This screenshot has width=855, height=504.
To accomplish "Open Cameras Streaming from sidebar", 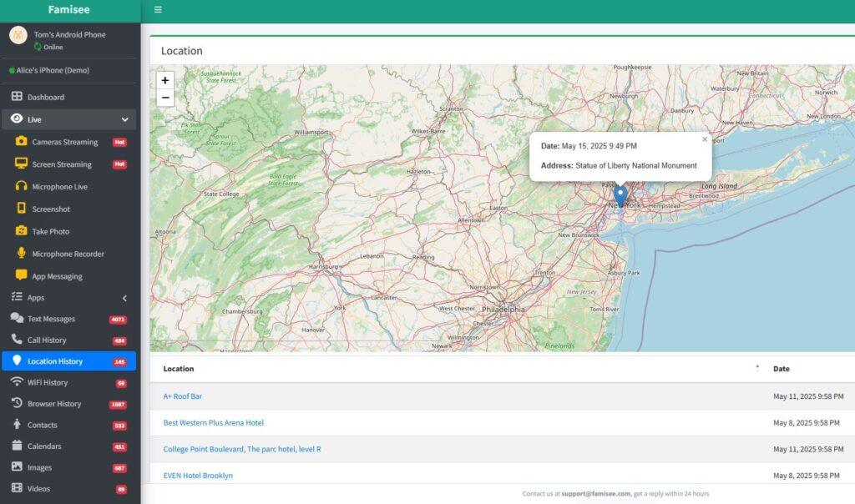I will click(64, 142).
